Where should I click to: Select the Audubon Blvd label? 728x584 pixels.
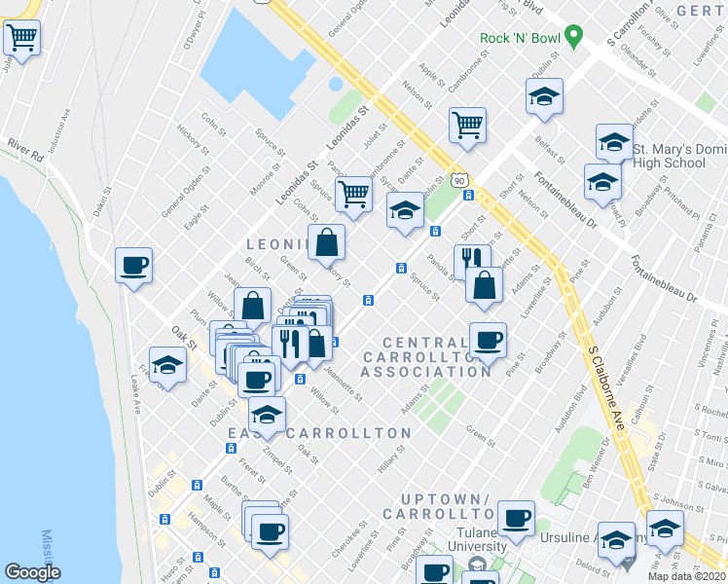coord(571,409)
